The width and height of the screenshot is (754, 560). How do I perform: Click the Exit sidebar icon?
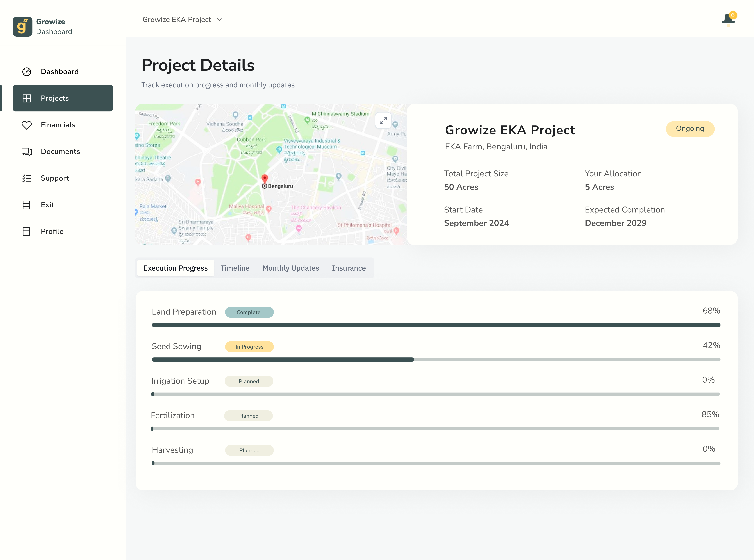coord(26,205)
